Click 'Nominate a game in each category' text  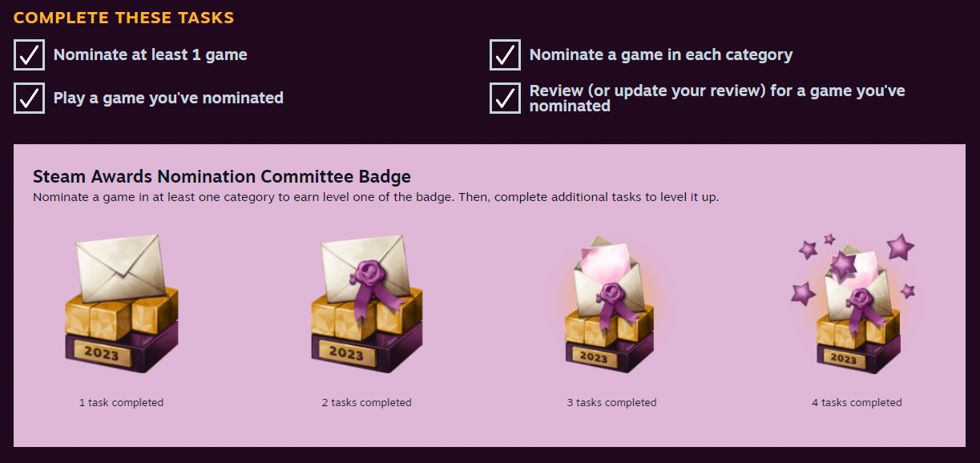pos(661,55)
